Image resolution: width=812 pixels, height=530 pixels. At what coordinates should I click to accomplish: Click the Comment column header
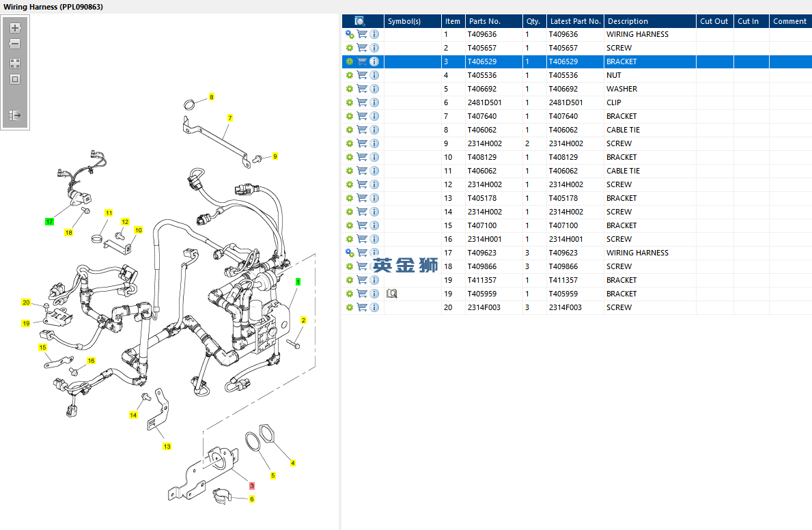coord(790,21)
